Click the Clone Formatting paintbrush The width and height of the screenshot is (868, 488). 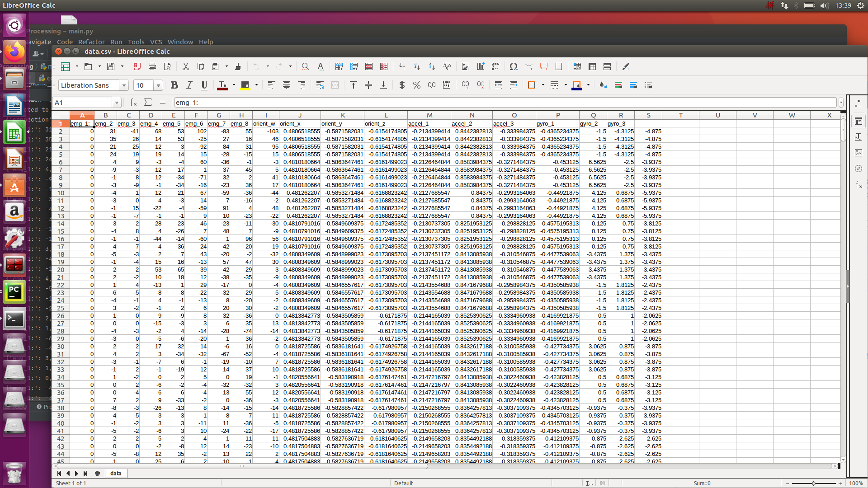click(238, 66)
